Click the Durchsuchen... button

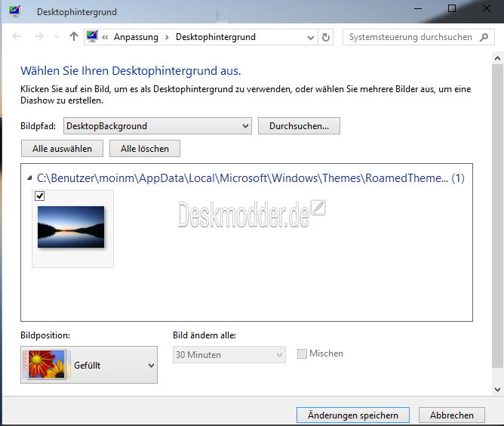[x=299, y=126]
